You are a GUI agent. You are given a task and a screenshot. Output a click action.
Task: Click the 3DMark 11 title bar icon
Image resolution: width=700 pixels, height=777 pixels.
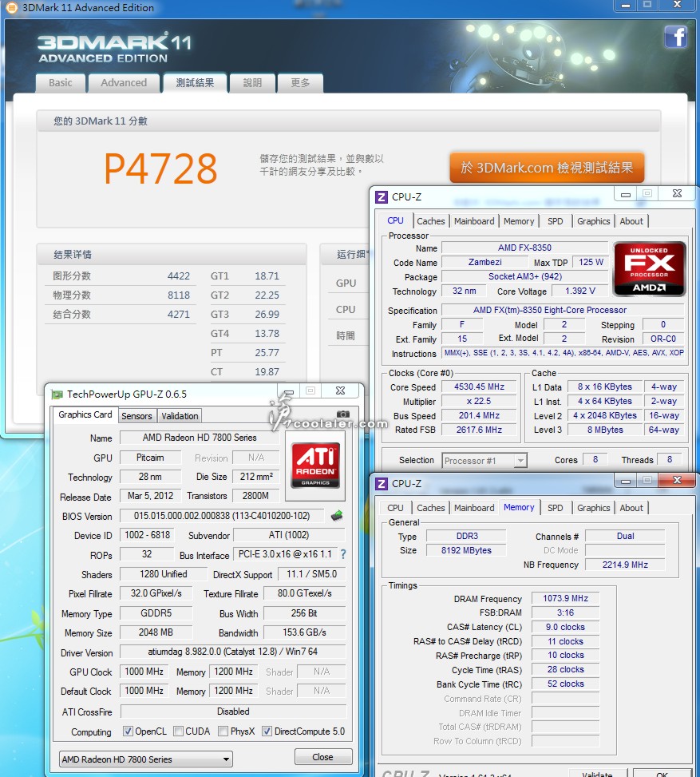[11, 7]
